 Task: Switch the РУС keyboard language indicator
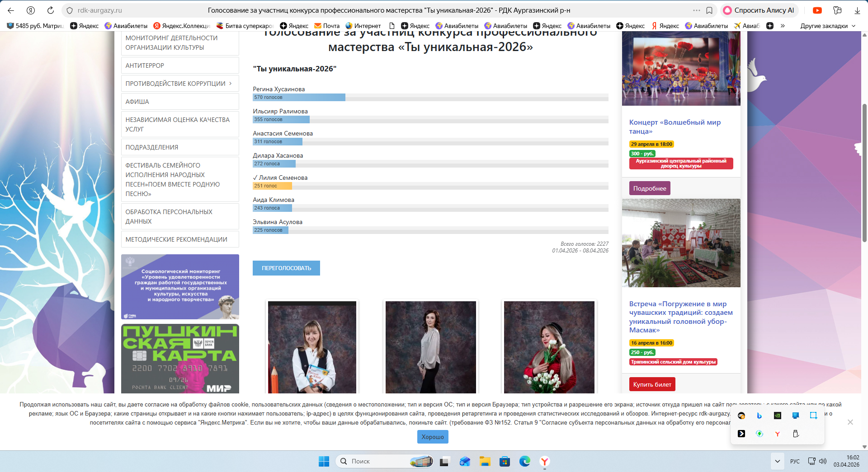(x=795, y=461)
